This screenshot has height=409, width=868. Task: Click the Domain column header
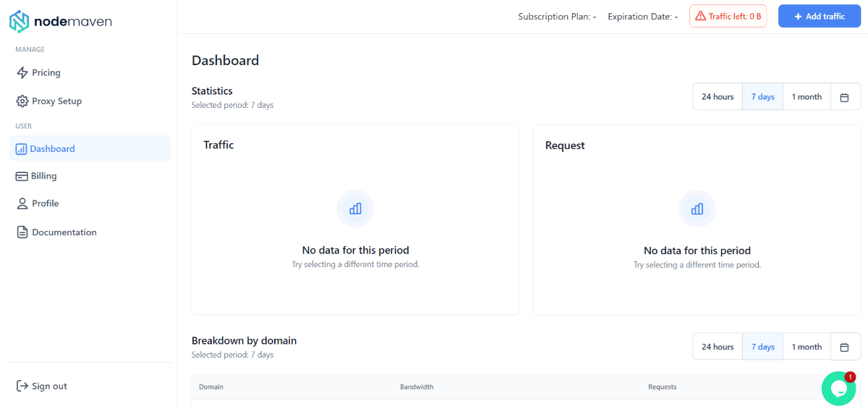(211, 387)
